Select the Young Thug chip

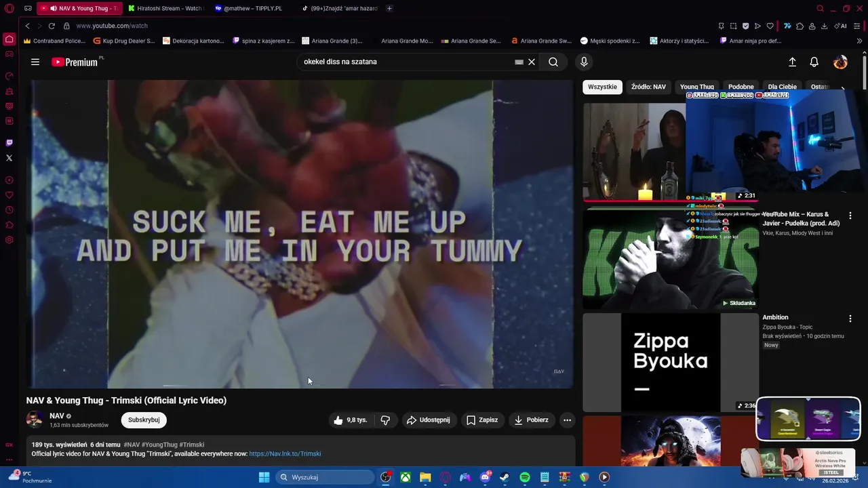(697, 87)
